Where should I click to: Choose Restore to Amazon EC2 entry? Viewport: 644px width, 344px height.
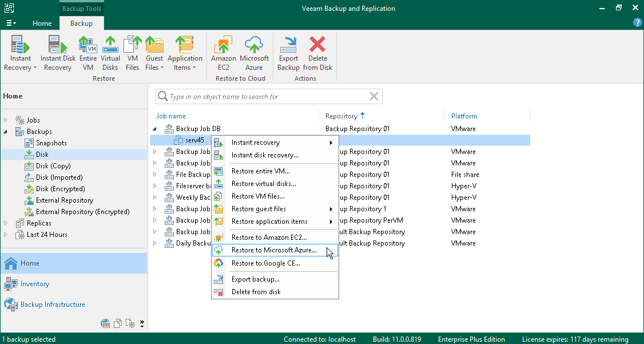point(275,238)
